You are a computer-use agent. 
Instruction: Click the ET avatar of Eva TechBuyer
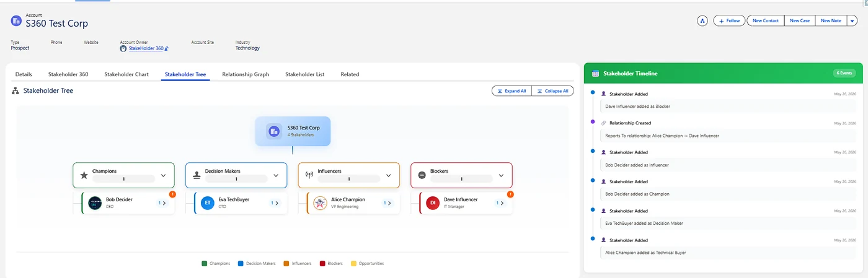[208, 203]
